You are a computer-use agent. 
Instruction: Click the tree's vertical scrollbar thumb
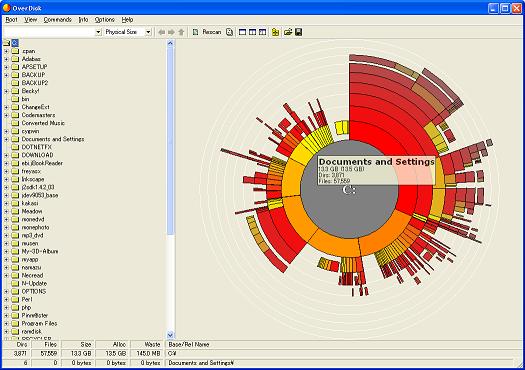[170, 141]
